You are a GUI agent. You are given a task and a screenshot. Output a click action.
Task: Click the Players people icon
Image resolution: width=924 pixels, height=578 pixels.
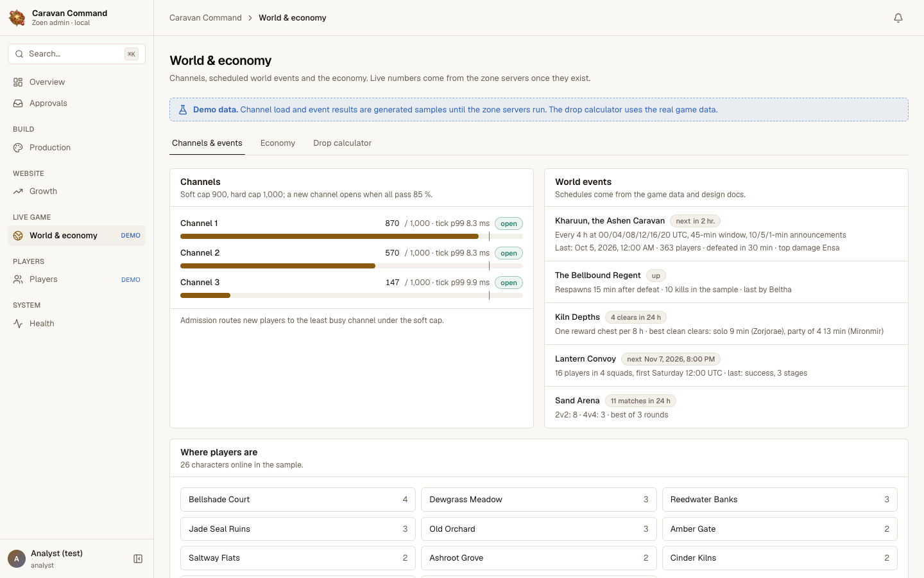point(18,279)
